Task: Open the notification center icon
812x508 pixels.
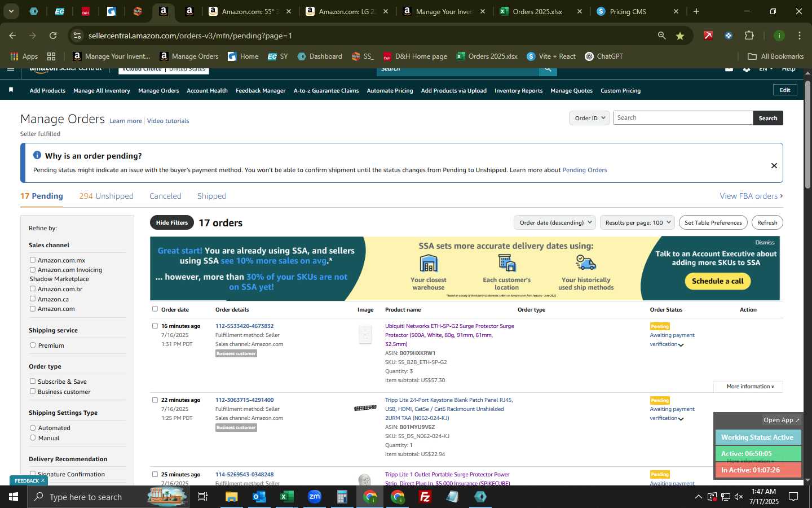Action: coord(793,497)
